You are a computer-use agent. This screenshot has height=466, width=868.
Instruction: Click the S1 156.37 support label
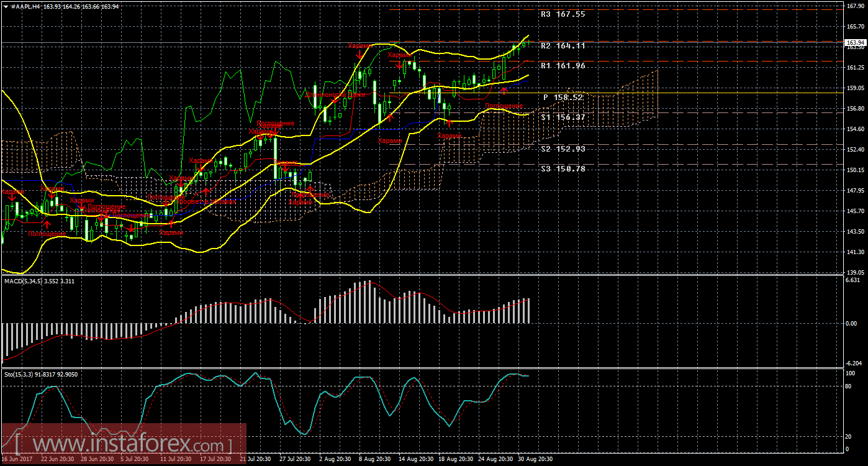click(563, 117)
